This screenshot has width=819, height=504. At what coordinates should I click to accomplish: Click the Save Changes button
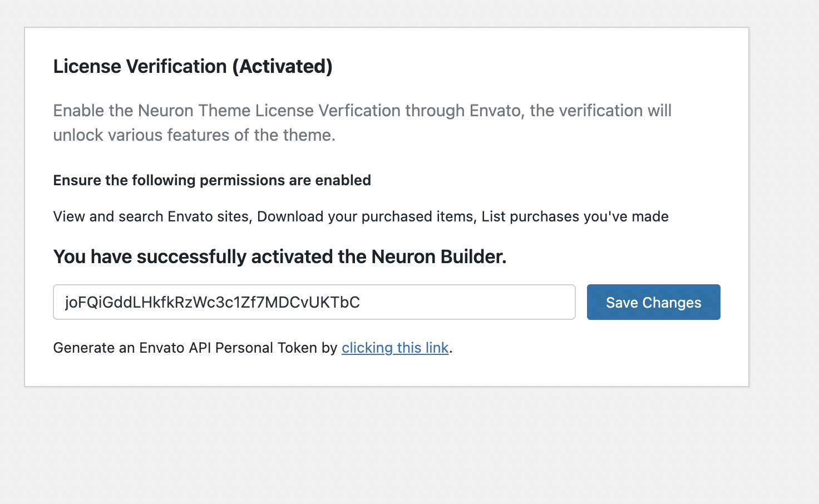653,302
